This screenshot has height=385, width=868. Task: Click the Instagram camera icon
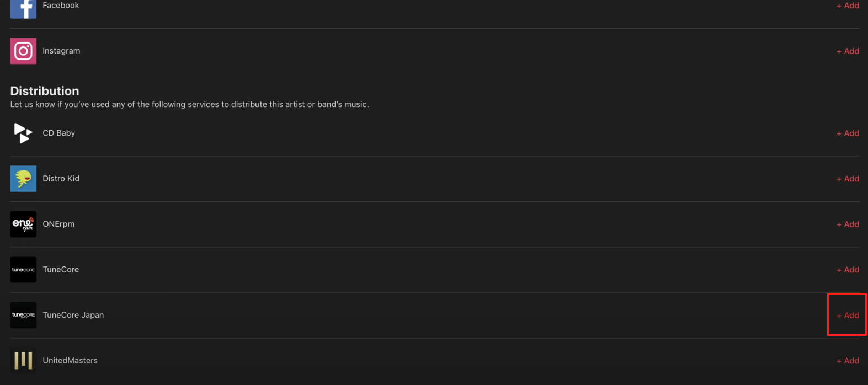23,51
